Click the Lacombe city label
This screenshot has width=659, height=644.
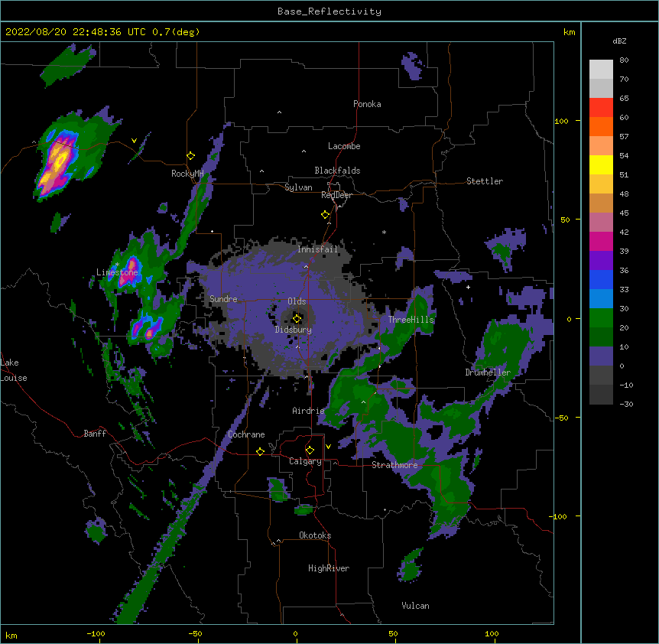pyautogui.click(x=344, y=146)
